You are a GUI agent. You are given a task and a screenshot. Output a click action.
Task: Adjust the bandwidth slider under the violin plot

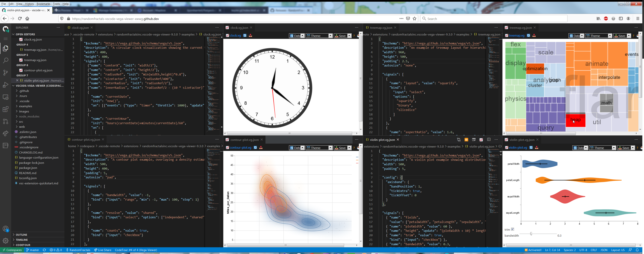[x=531, y=234]
